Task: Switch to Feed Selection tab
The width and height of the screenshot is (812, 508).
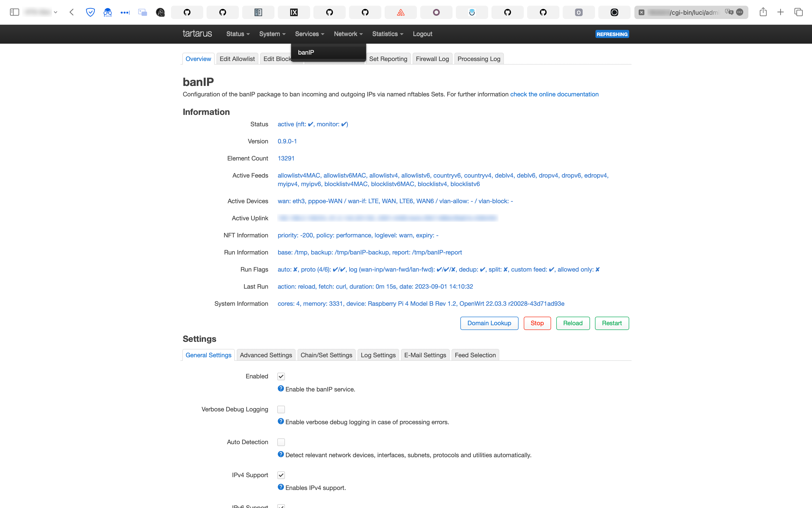Action: (475, 354)
